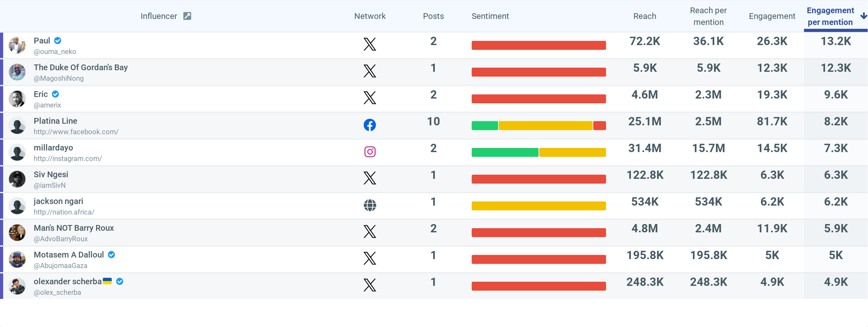Click verified badge beside Motasem A Dalloul
This screenshot has height=327, width=868.
[111, 255]
